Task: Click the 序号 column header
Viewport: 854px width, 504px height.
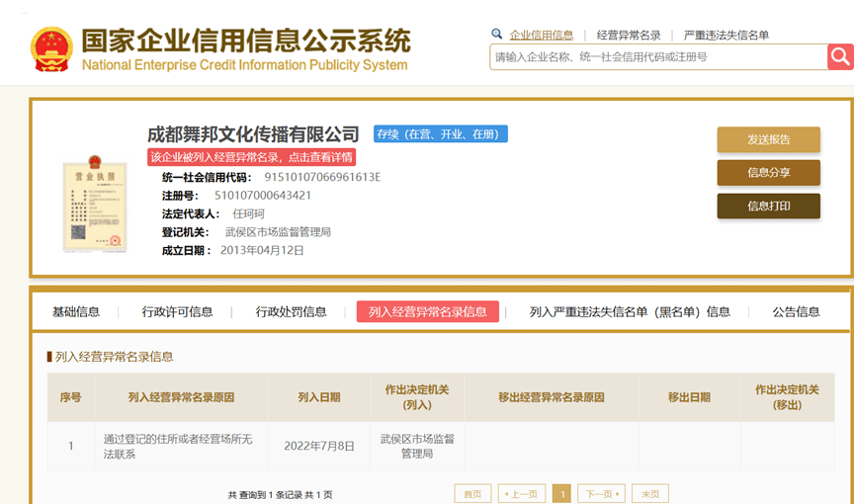Action: pos(71,397)
